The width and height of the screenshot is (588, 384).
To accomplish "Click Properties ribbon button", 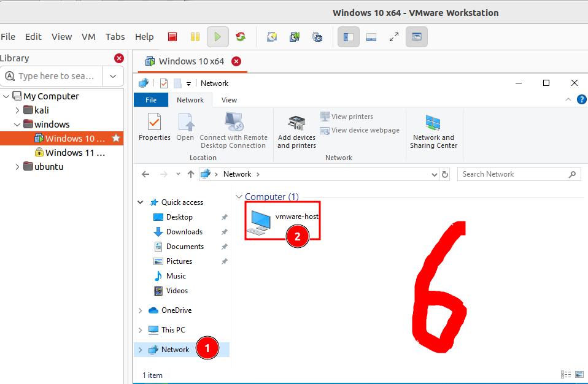I will pyautogui.click(x=155, y=126).
